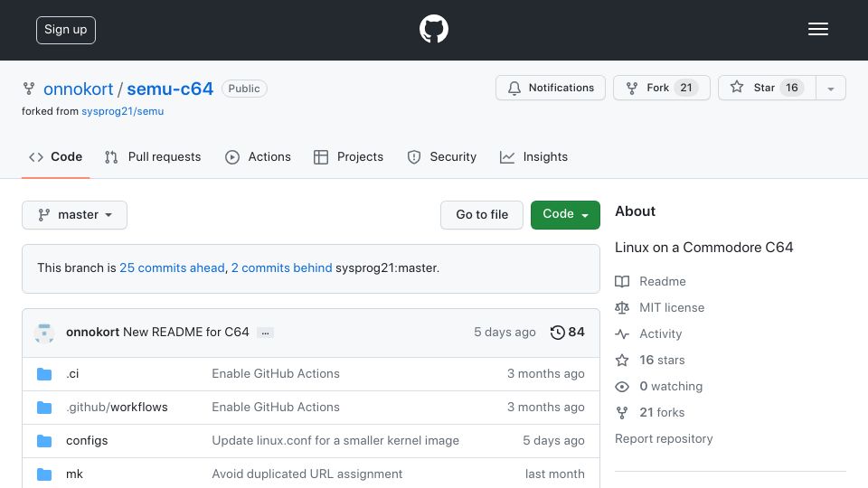The height and width of the screenshot is (488, 868).
Task: Open the onnokort commit author link
Action: [92, 332]
